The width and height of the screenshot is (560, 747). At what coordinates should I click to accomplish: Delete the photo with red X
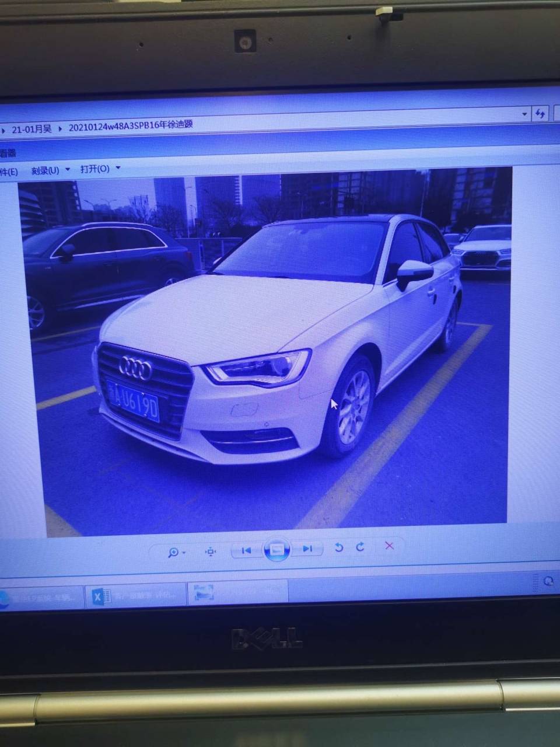click(x=389, y=546)
